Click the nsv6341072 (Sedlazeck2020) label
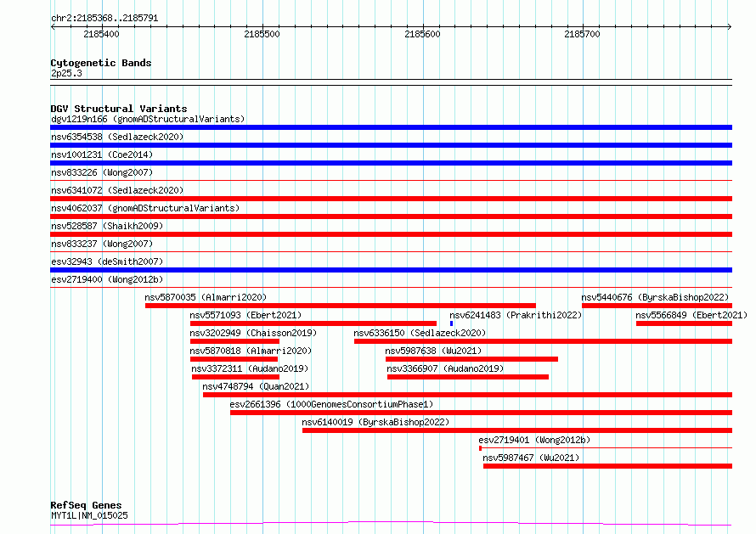Viewport: 756px width, 534px height. pos(117,190)
